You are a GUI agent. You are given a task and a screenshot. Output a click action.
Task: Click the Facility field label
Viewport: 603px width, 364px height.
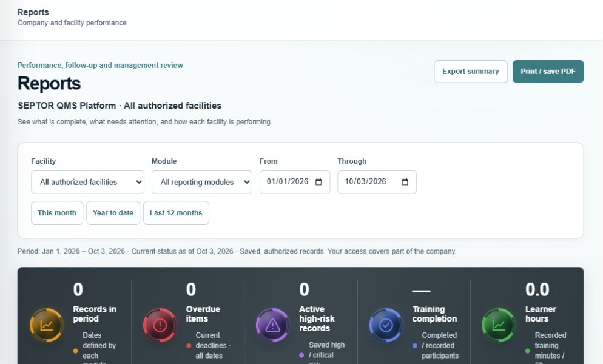pos(44,161)
